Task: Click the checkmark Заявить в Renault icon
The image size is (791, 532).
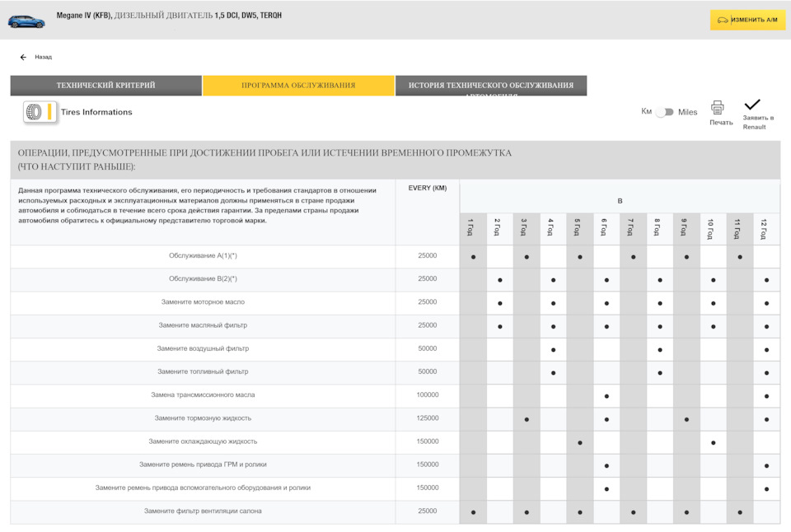Action: [x=751, y=105]
